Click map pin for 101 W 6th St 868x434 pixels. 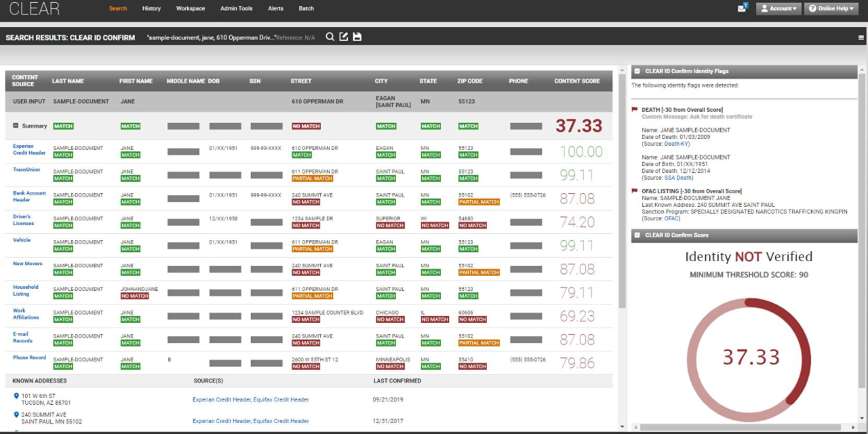coord(16,395)
